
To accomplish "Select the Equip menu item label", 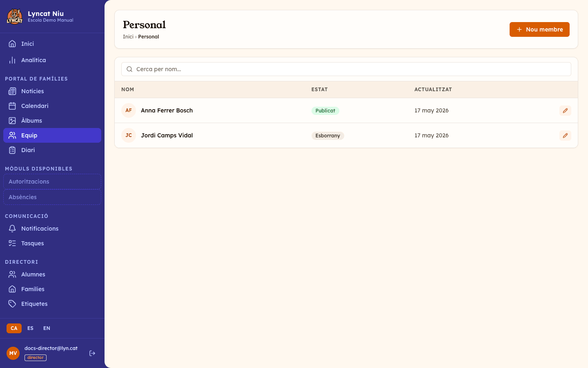I will point(29,135).
